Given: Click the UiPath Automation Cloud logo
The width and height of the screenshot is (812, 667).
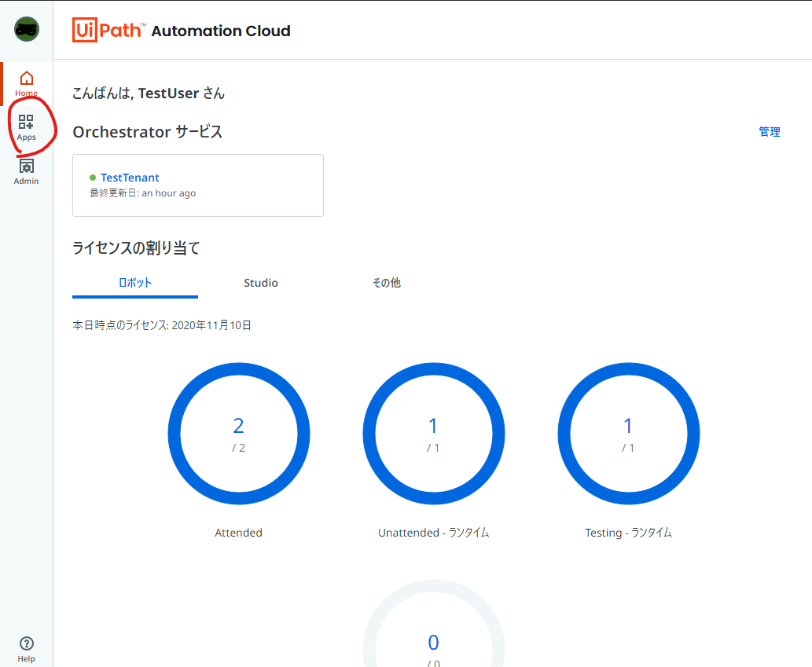Looking at the screenshot, I should (x=182, y=30).
